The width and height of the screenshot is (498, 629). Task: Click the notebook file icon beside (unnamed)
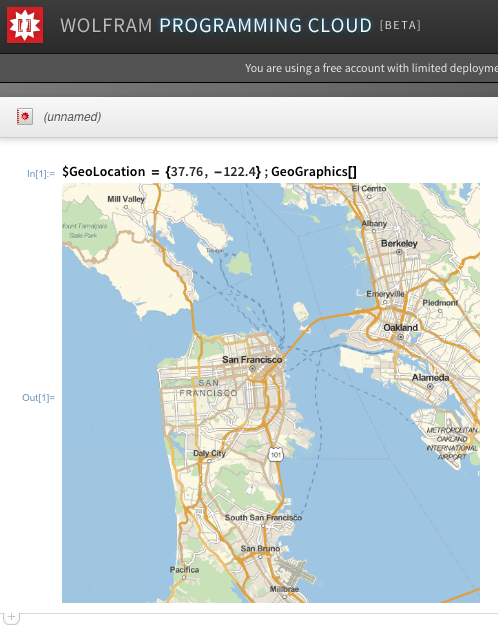click(24, 117)
